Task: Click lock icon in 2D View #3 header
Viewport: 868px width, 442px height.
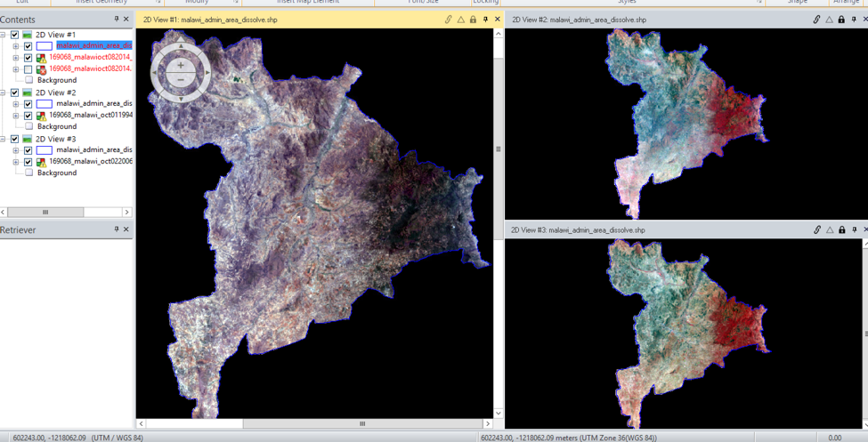Action: tap(842, 229)
